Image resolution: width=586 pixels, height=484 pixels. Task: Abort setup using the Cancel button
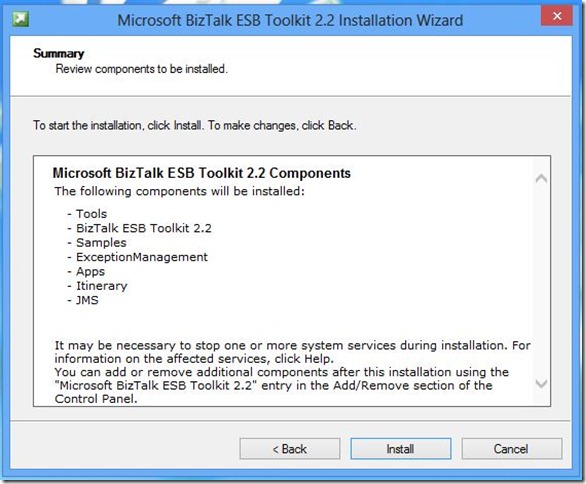pyautogui.click(x=511, y=448)
